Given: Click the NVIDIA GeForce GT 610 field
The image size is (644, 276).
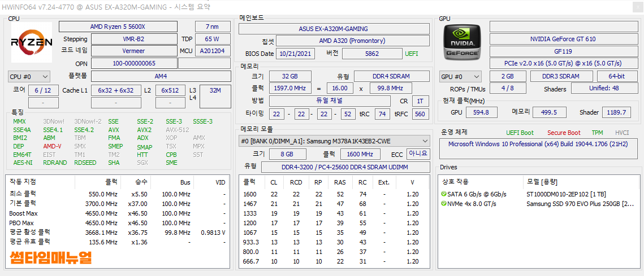Looking at the screenshot, I should coord(563,39).
